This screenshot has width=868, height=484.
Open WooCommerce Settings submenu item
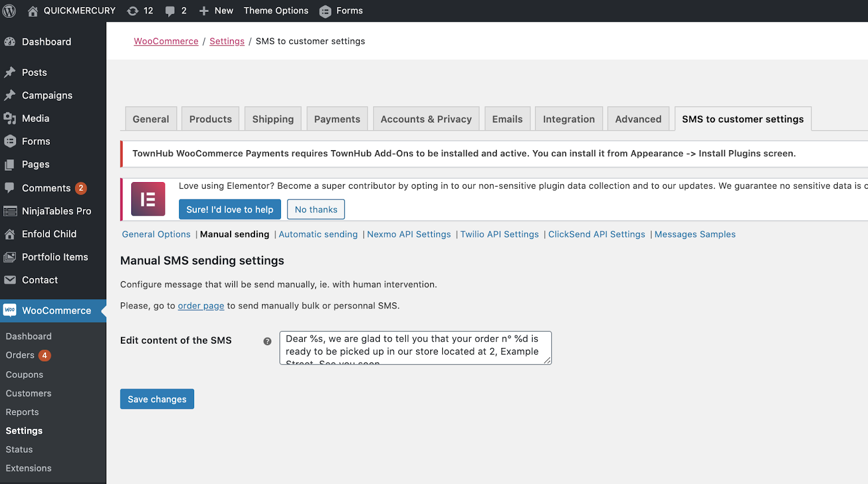[24, 431]
